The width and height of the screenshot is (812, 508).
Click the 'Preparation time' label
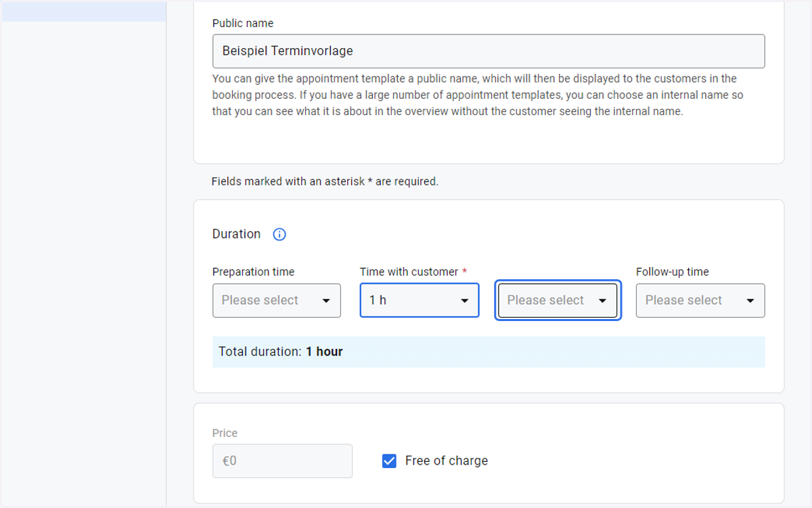click(254, 272)
